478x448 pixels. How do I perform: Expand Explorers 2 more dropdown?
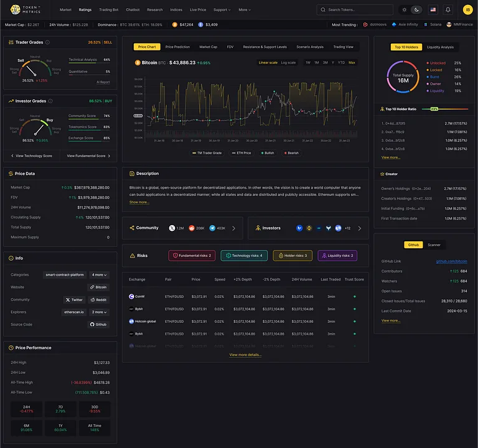[x=100, y=312]
